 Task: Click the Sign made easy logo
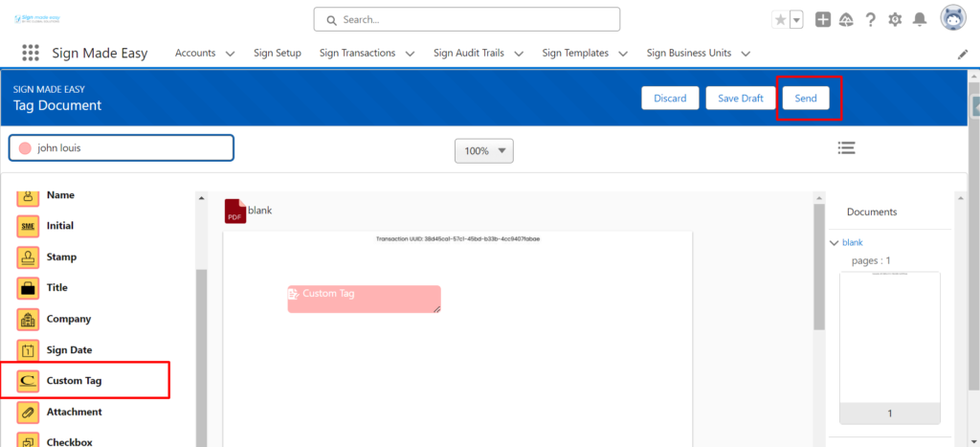37,19
